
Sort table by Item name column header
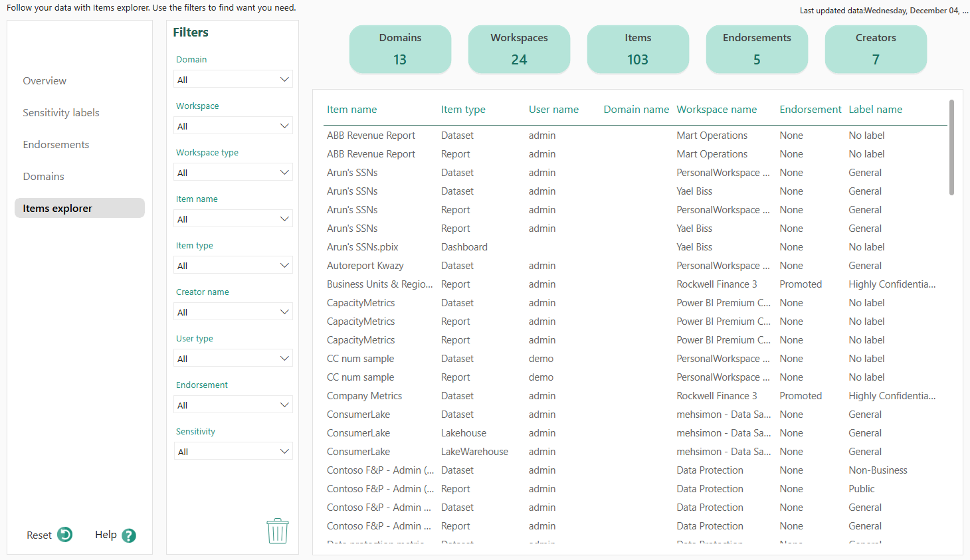351,110
